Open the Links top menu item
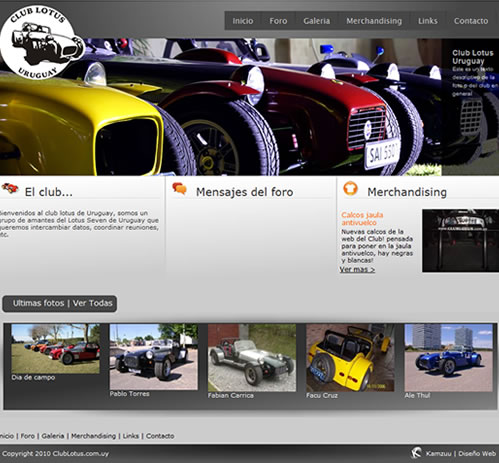Screen dimensions: 499x463 pyautogui.click(x=428, y=21)
